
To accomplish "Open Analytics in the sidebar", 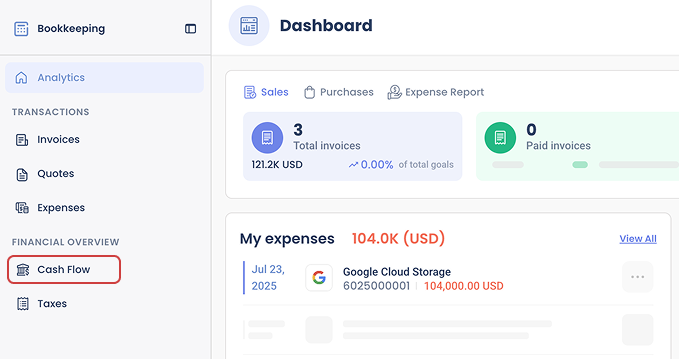I will [x=104, y=78].
